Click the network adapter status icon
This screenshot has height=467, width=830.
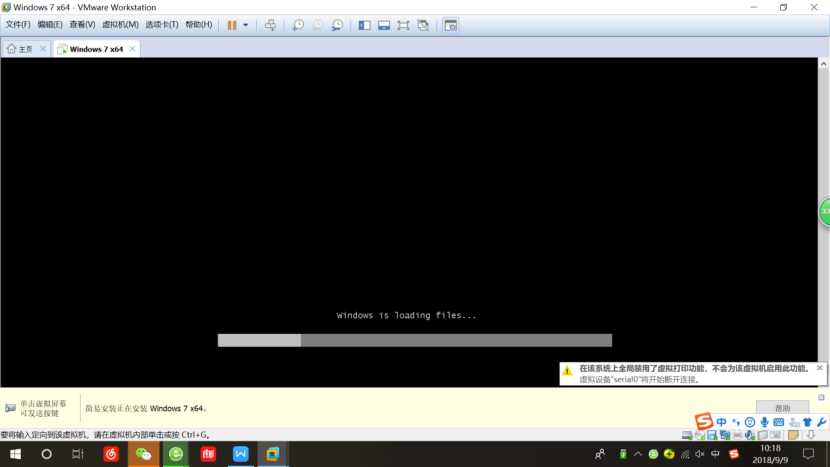(725, 435)
